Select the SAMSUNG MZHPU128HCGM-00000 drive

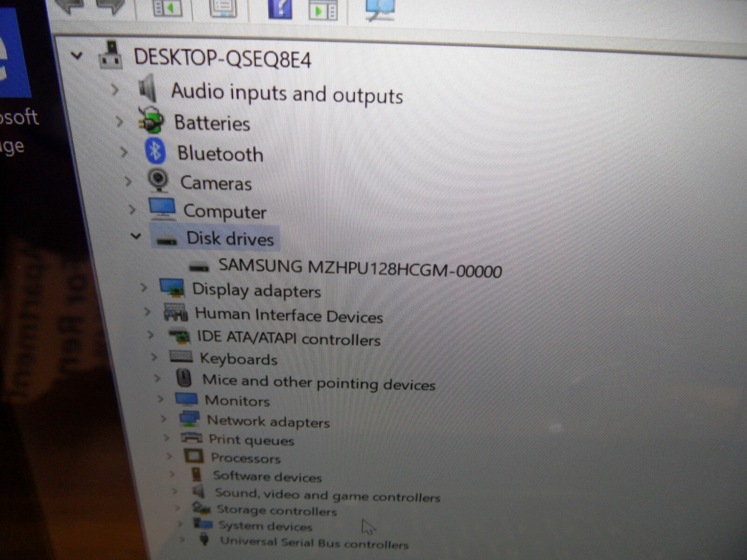360,268
